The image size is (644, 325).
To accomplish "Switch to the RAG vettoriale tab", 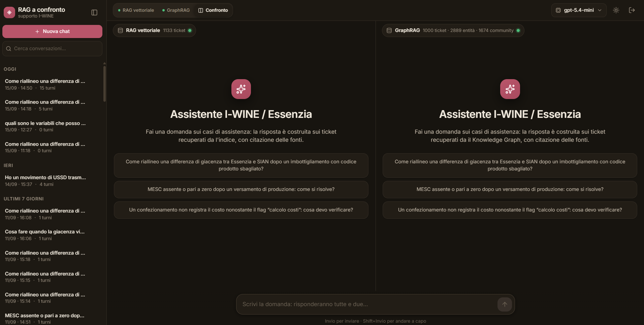I will pos(136,10).
